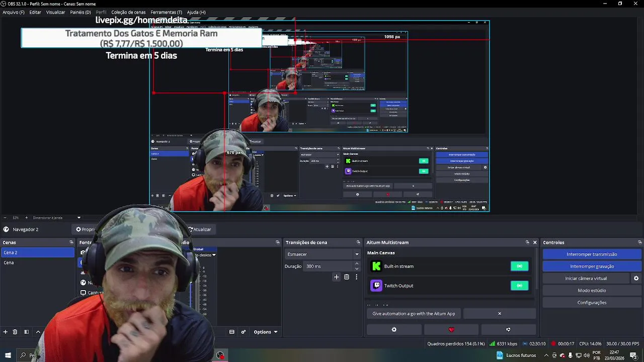Click Interromper transmissão
This screenshot has height=362, width=644.
tap(592, 254)
